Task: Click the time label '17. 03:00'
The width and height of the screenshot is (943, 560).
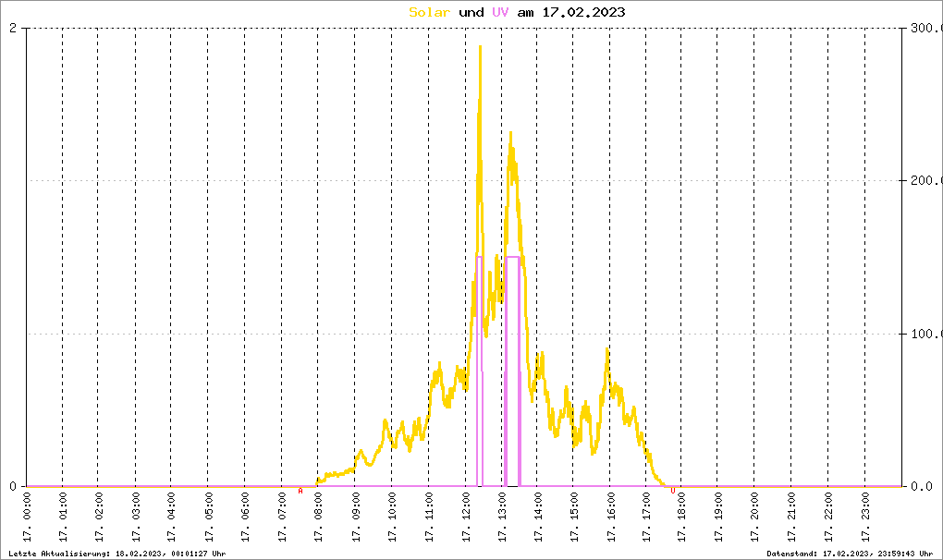Action: pos(136,517)
